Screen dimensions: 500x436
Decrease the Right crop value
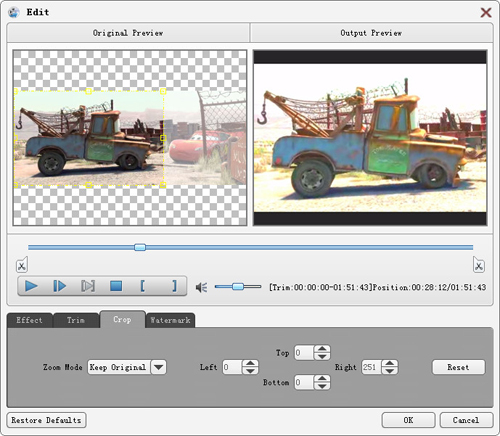[x=390, y=371]
